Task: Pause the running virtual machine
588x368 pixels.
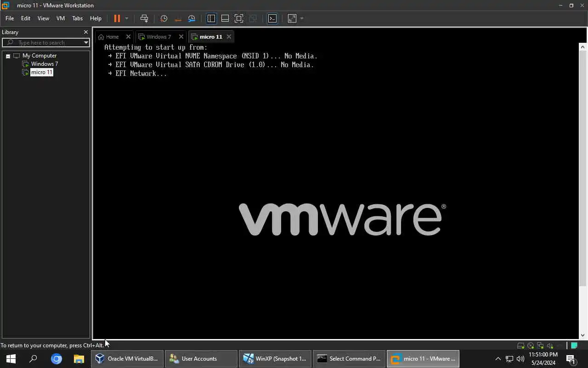Action: click(117, 18)
